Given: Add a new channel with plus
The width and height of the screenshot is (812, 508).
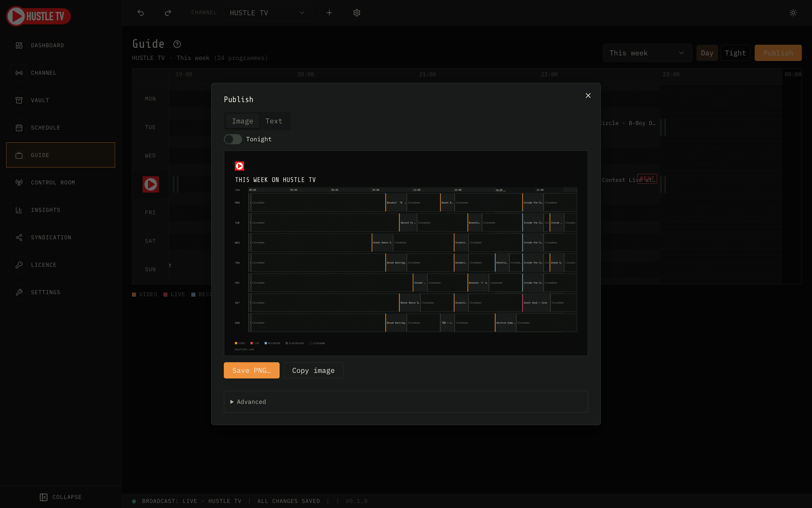Looking at the screenshot, I should [x=330, y=13].
